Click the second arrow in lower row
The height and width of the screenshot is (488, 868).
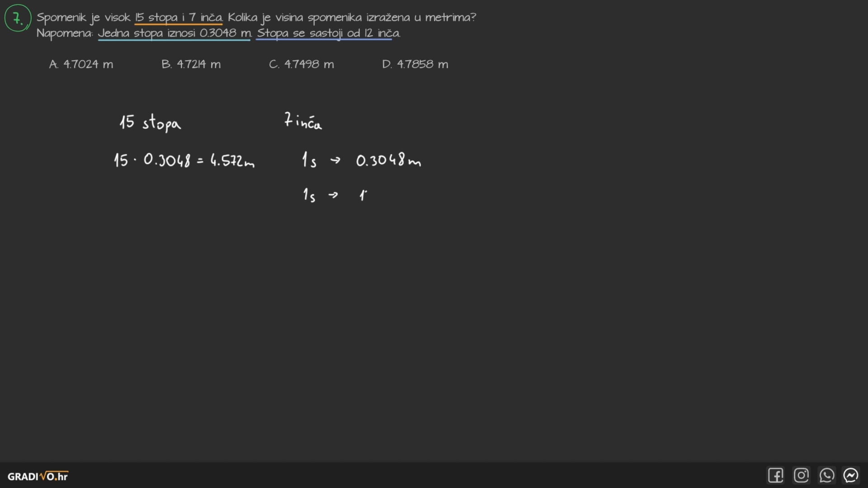[333, 195]
